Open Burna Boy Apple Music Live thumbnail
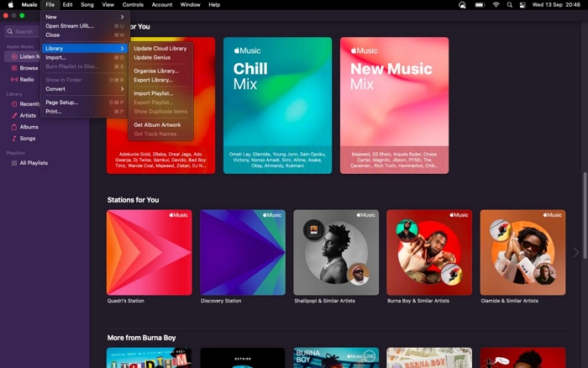The image size is (588, 368). (336, 358)
